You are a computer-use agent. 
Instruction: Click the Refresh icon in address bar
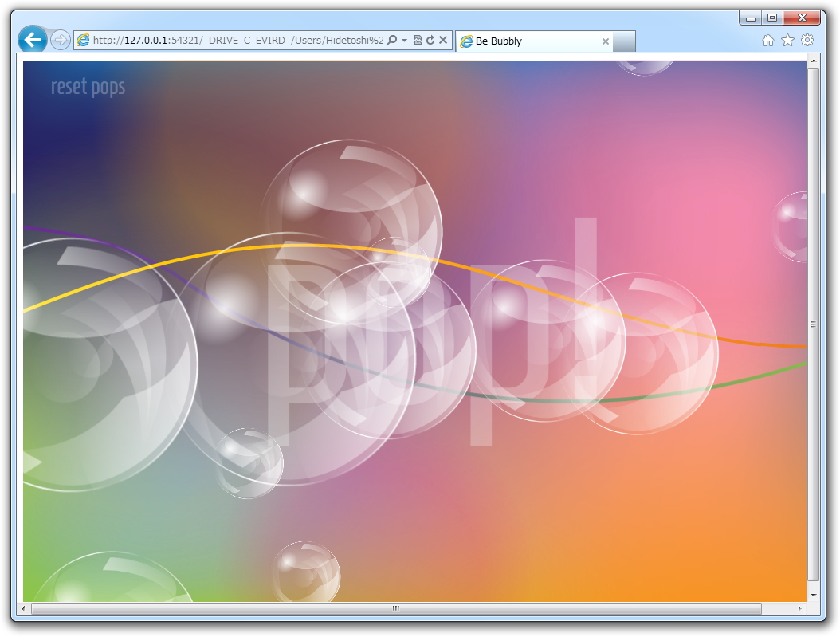pyautogui.click(x=430, y=40)
